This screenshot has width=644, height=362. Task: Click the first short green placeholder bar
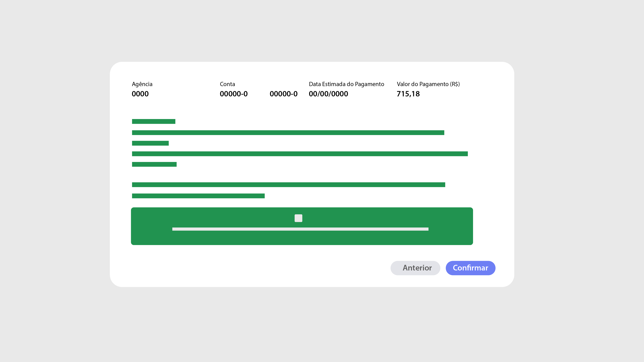point(153,121)
